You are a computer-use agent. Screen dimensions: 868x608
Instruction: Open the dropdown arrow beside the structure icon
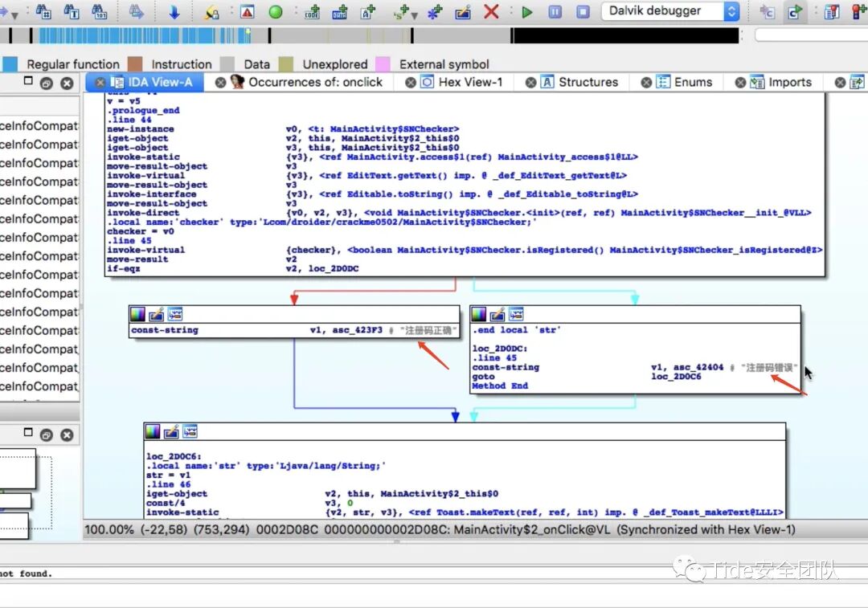pyautogui.click(x=414, y=15)
